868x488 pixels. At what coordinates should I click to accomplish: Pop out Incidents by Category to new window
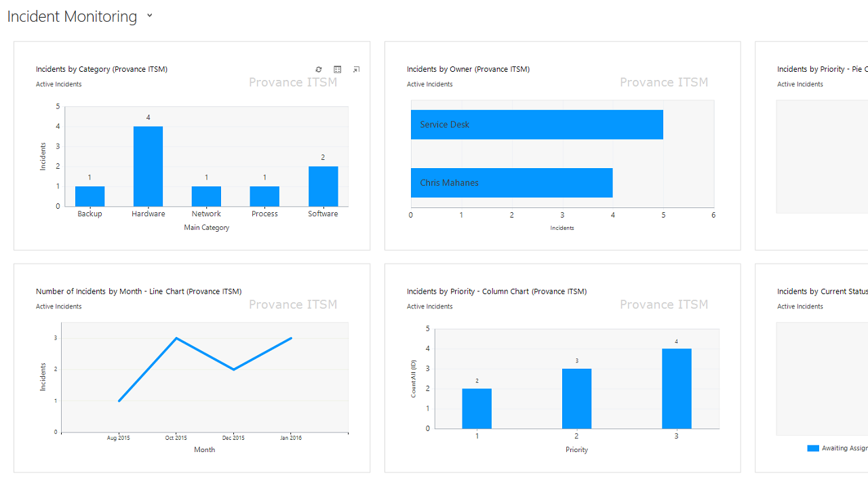356,69
